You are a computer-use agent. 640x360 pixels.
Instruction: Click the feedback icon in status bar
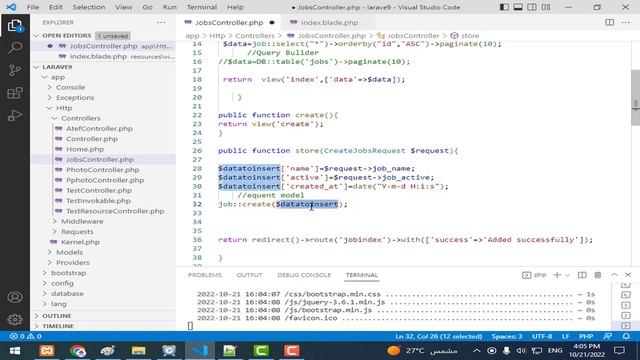click(608, 336)
